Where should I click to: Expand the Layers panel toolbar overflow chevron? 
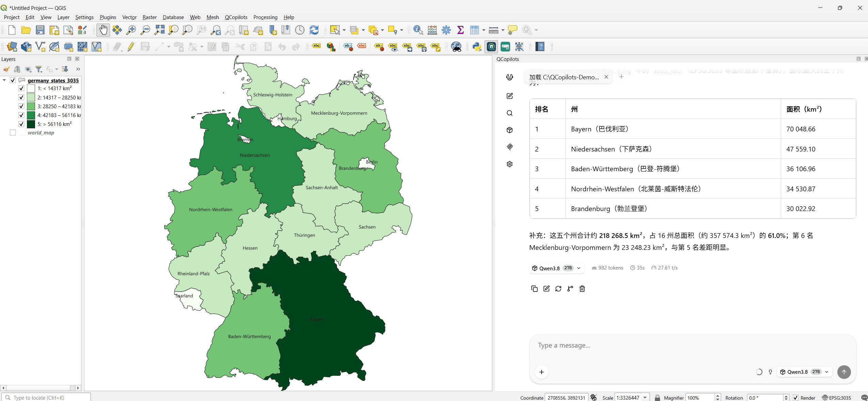[78, 69]
